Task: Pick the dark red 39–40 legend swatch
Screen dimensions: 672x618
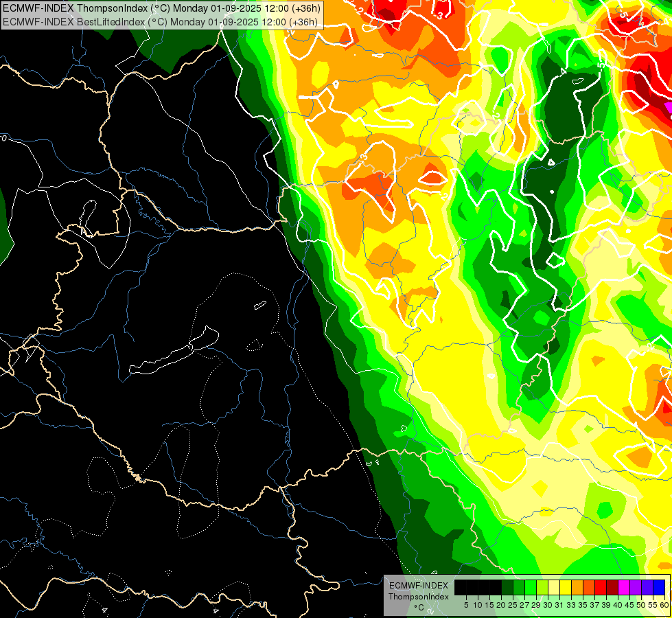Action: point(612,587)
